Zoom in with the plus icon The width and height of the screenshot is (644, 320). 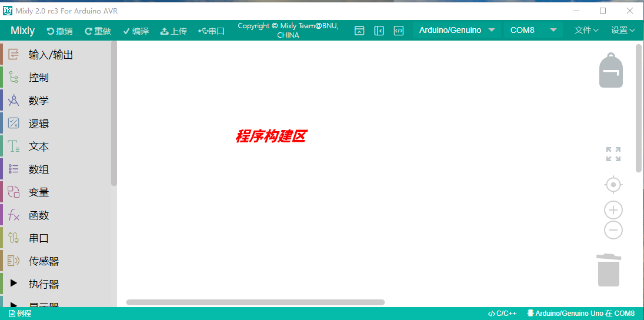click(x=613, y=210)
